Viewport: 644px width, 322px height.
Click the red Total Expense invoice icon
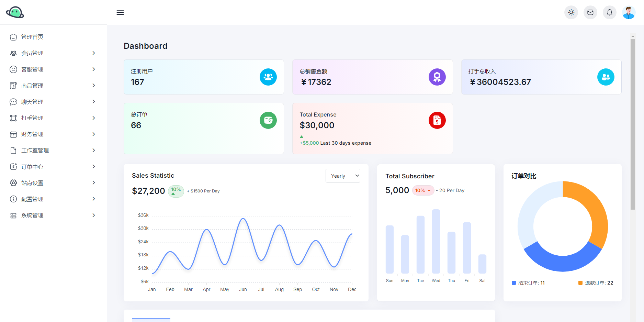click(x=437, y=120)
